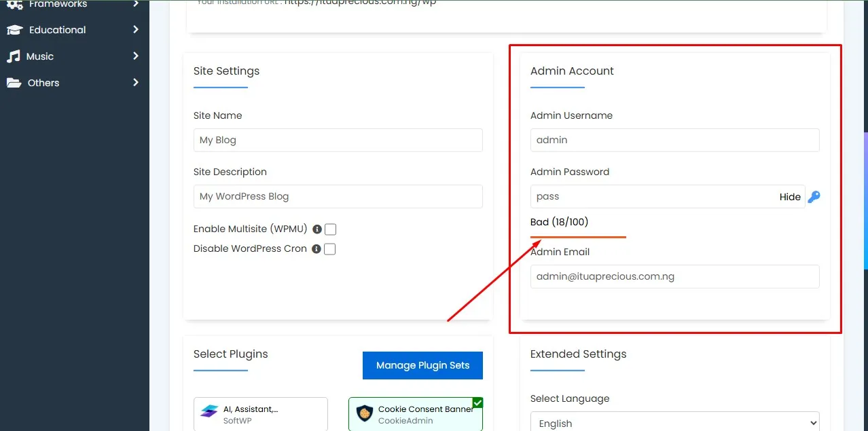Open the info icon beside Enable Multisite

[316, 229]
